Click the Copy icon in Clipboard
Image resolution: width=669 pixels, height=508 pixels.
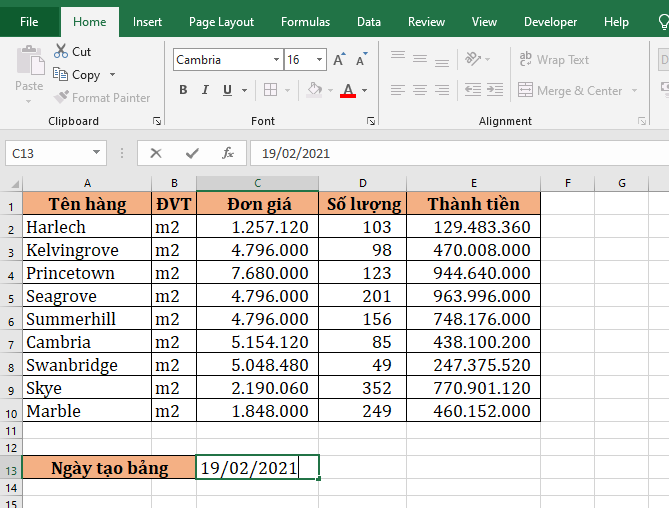61,75
